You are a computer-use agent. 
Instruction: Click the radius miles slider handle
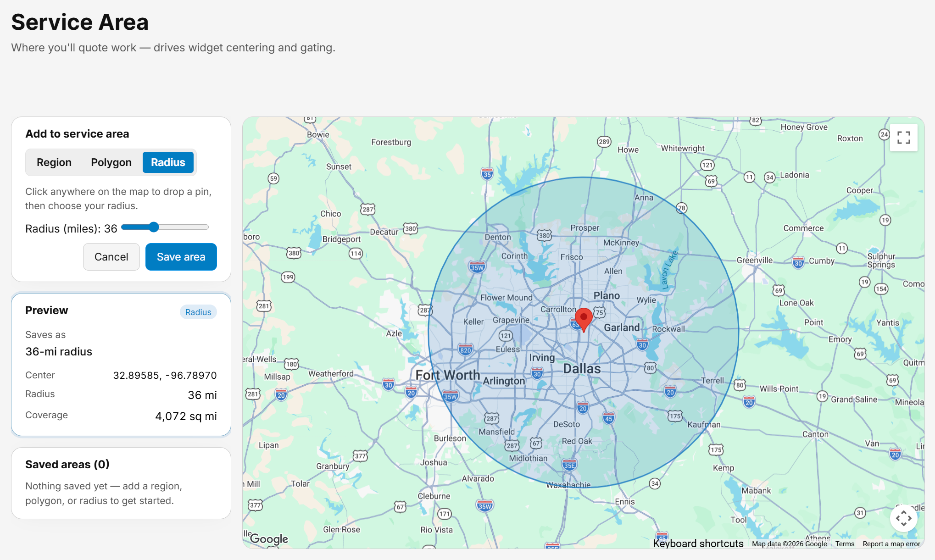[x=154, y=227]
